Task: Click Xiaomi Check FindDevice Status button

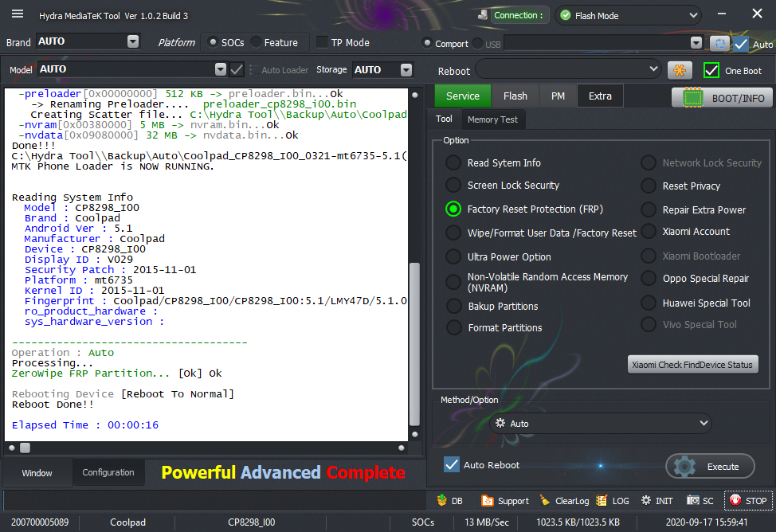Action: pos(692,365)
